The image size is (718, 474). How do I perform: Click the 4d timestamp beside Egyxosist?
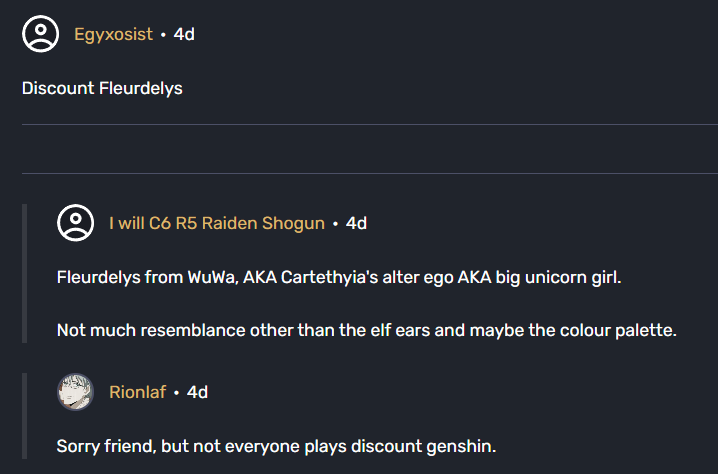click(x=184, y=34)
